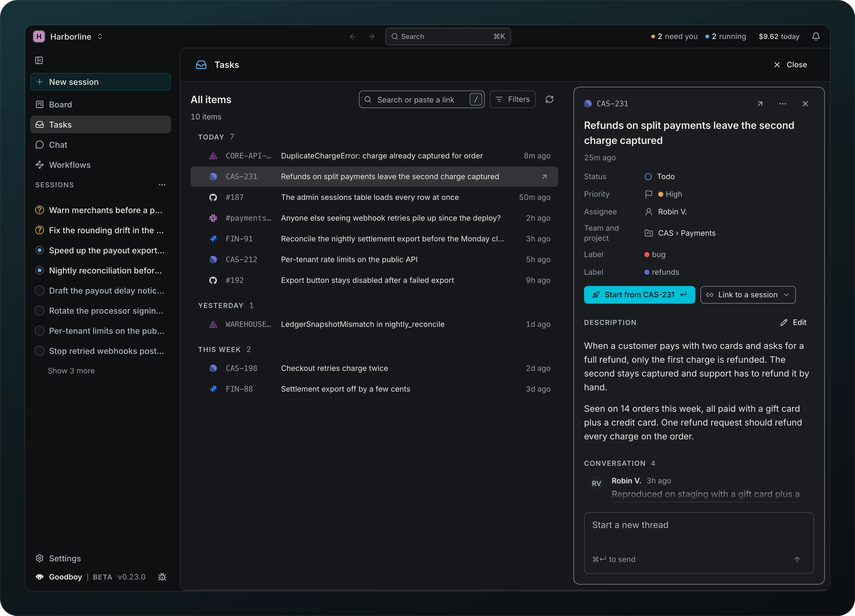Click Start from CAS-231 button

[x=639, y=295]
